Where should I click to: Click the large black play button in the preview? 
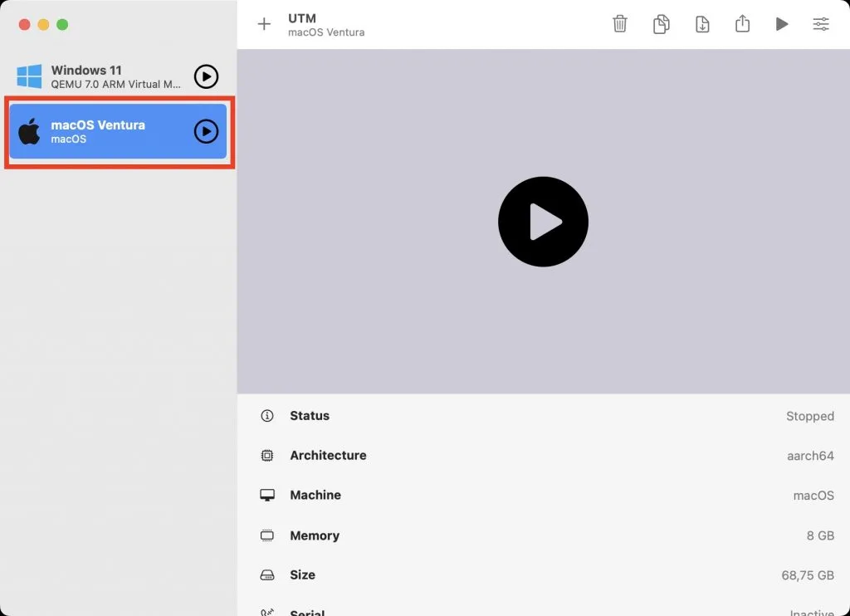pyautogui.click(x=543, y=221)
